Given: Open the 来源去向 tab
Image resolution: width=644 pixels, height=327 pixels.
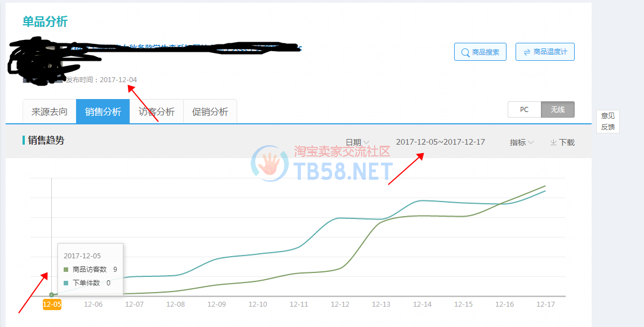Looking at the screenshot, I should pyautogui.click(x=49, y=111).
